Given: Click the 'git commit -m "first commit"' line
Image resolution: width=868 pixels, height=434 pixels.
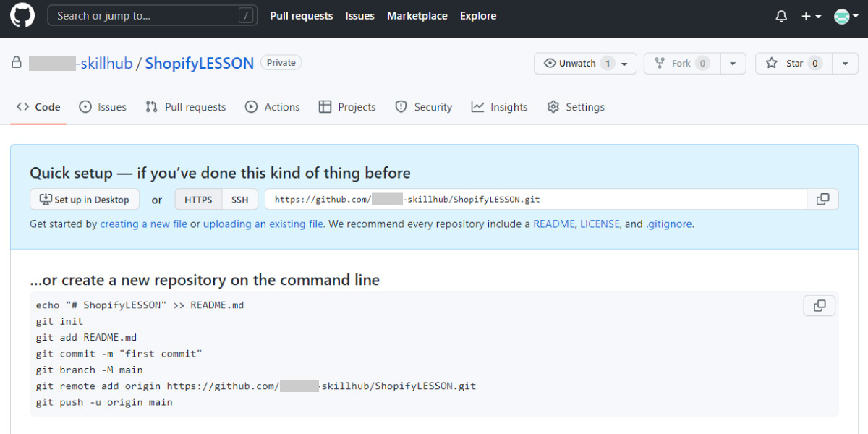Looking at the screenshot, I should tap(119, 354).
